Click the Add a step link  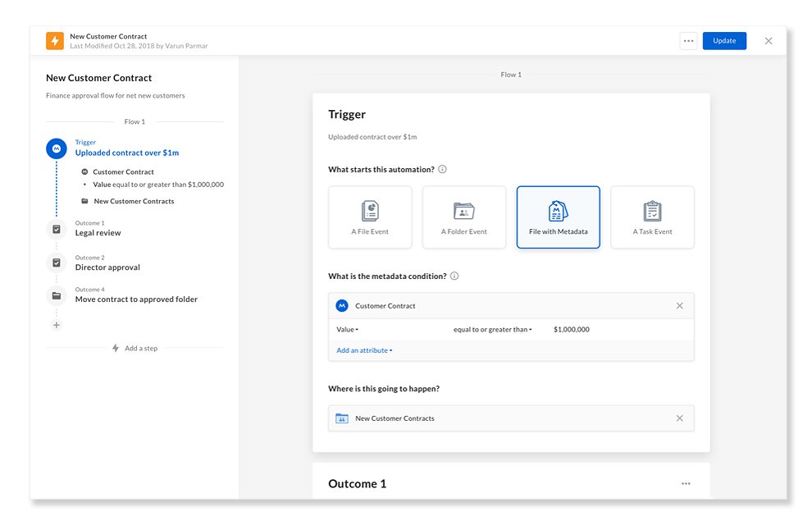pos(135,348)
